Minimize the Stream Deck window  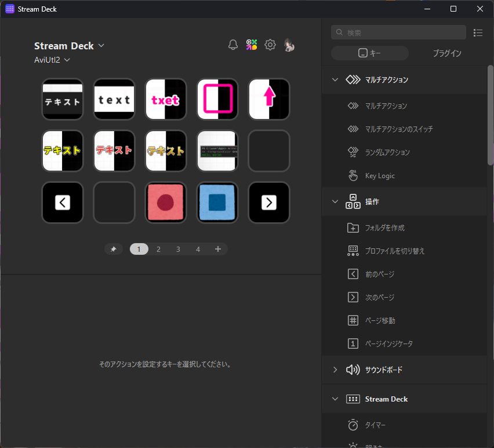[427, 9]
